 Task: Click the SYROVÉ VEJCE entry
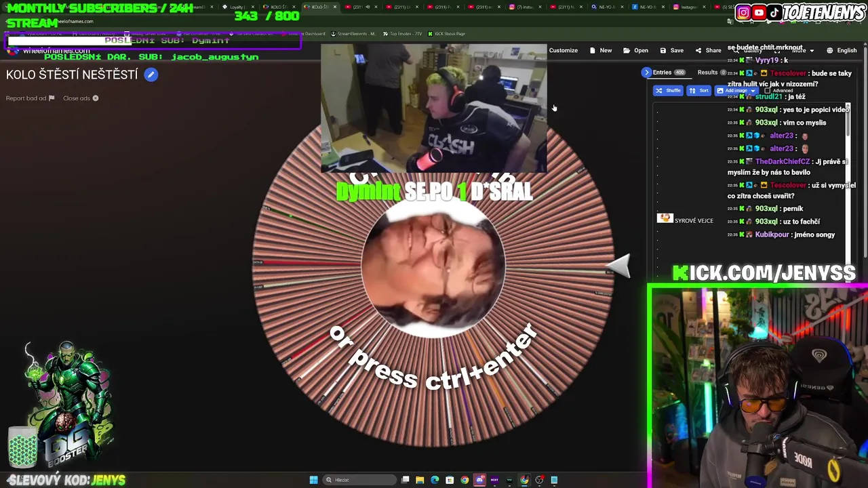694,220
